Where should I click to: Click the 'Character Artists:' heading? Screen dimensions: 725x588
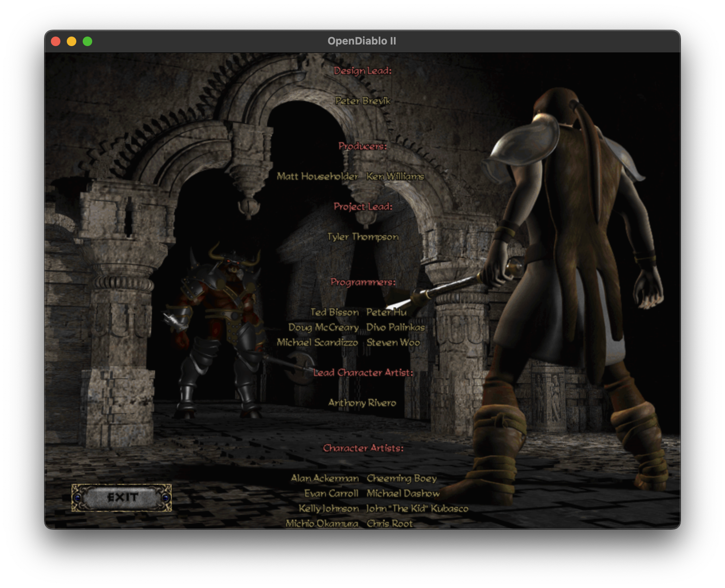(363, 448)
